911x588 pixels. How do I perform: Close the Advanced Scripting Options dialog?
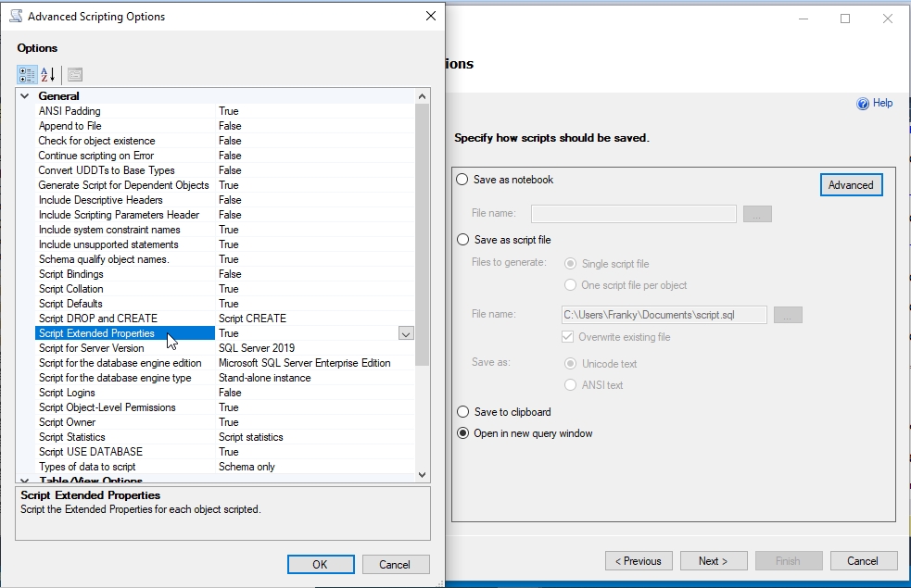coord(430,16)
